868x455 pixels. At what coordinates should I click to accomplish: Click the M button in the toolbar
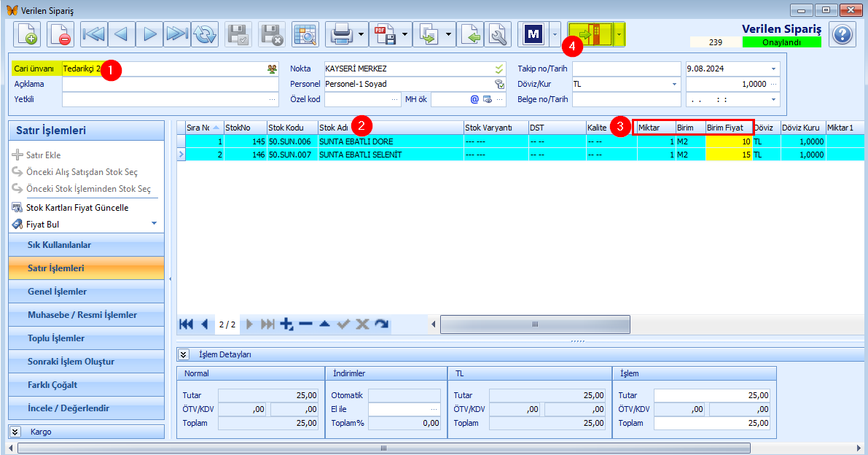(533, 34)
